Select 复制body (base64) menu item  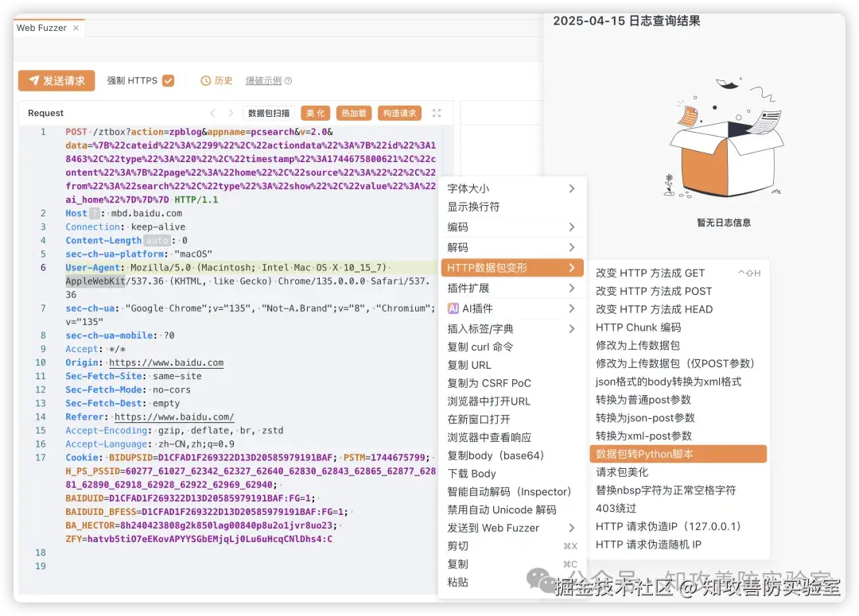[512, 455]
